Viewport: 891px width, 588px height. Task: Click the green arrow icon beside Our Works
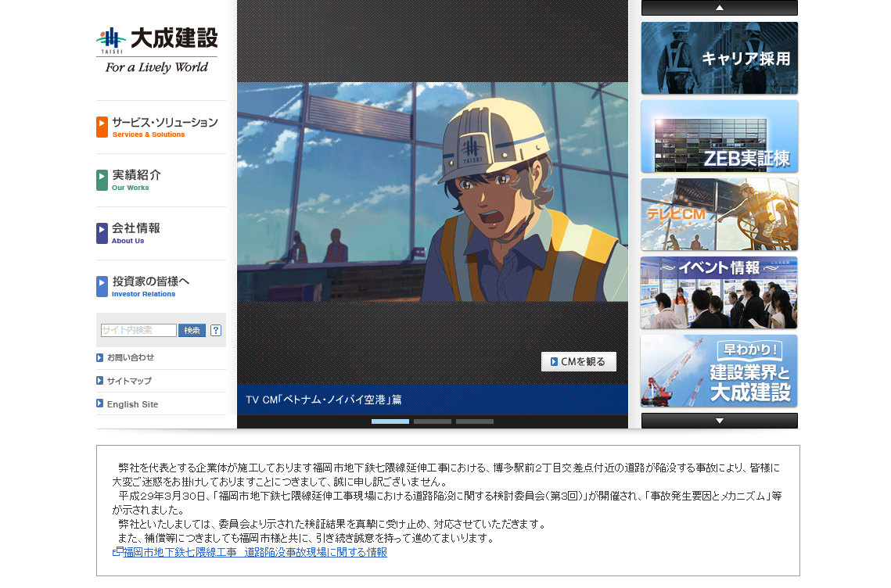tap(102, 180)
